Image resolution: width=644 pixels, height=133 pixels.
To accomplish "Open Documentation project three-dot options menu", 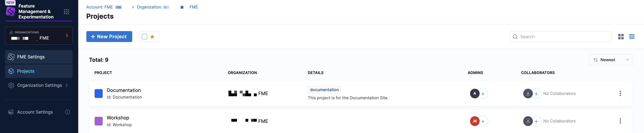I will coord(620,94).
